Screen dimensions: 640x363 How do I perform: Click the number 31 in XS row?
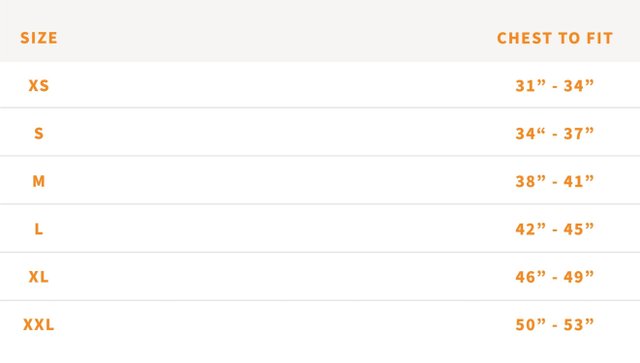[x=525, y=86]
